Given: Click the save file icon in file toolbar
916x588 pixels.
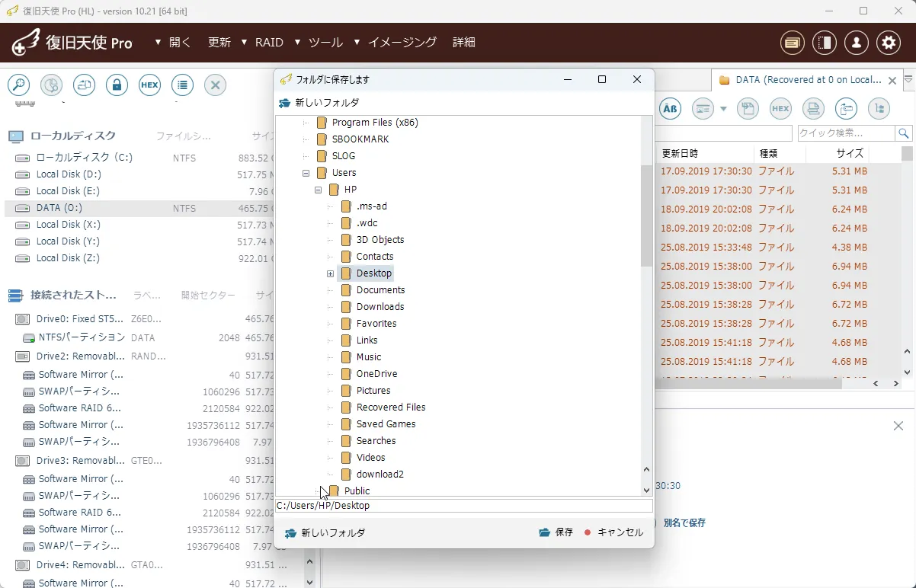Looking at the screenshot, I should click(x=748, y=109).
